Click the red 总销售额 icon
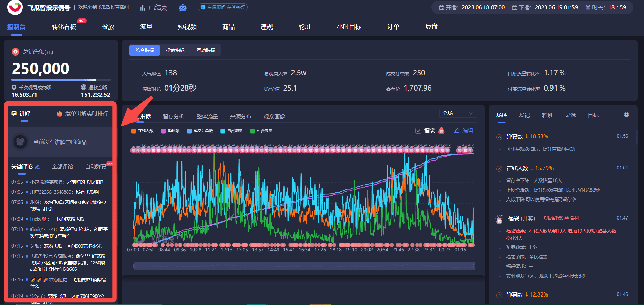Screen dimensions: 644x305 [15, 52]
